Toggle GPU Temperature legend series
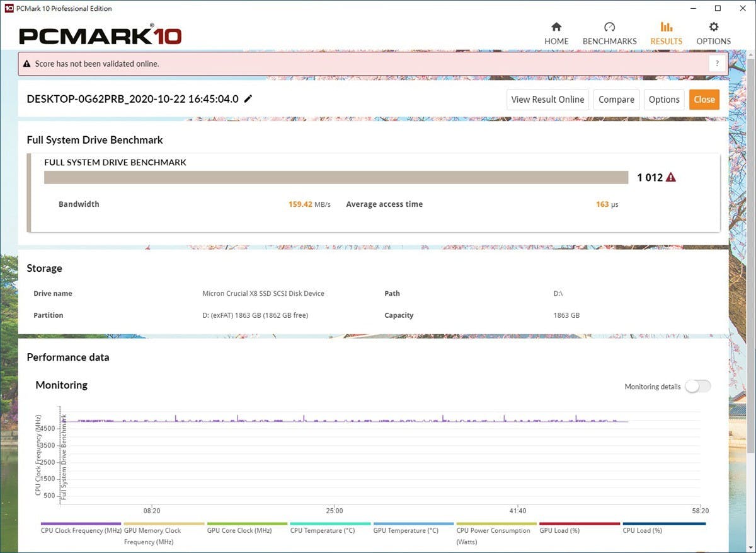This screenshot has width=756, height=553. (x=414, y=530)
